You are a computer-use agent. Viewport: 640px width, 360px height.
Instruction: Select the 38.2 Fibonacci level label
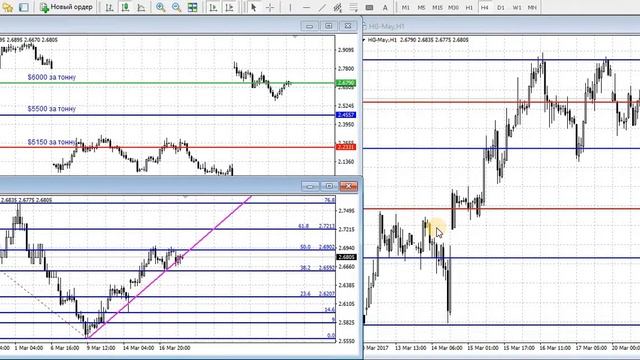[305, 268]
